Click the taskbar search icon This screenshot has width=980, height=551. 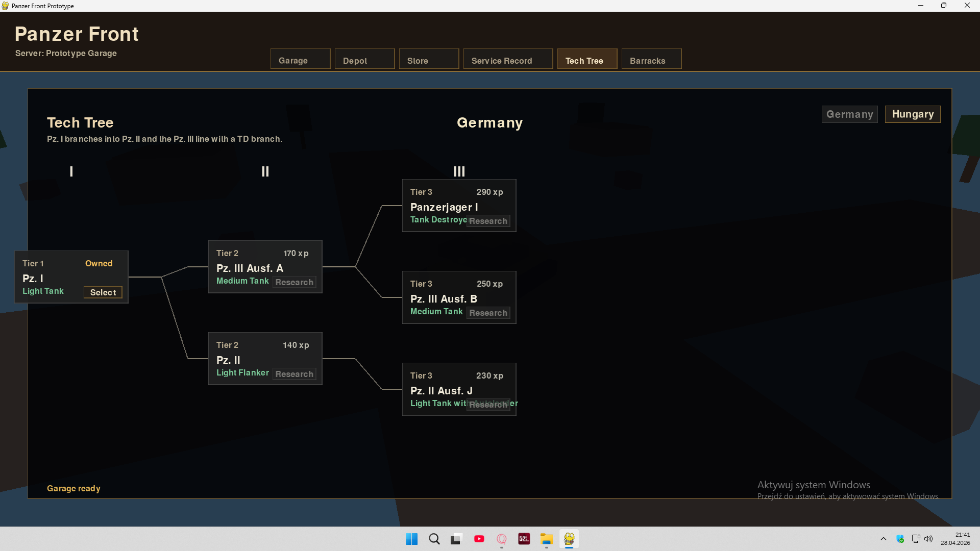point(434,539)
